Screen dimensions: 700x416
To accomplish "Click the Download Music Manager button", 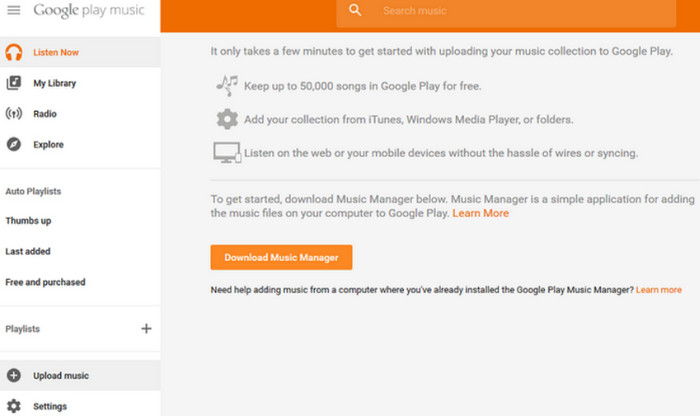I will (x=281, y=257).
